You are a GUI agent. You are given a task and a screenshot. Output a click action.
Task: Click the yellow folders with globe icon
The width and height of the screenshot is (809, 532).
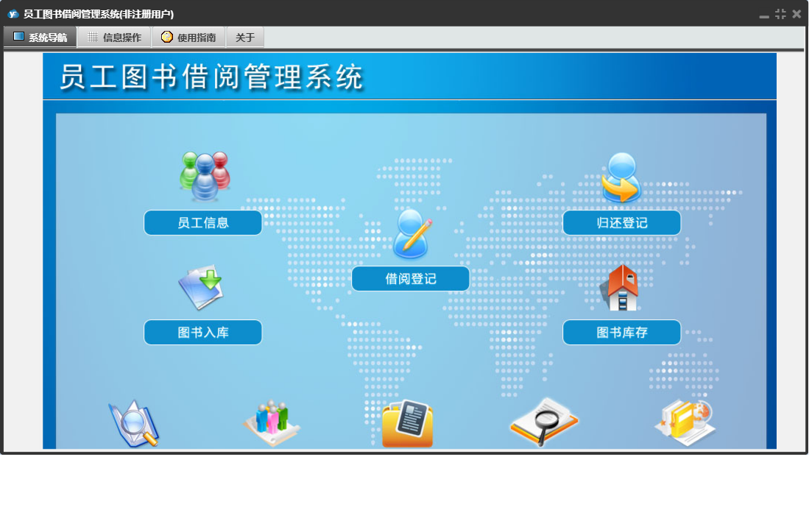pos(685,422)
